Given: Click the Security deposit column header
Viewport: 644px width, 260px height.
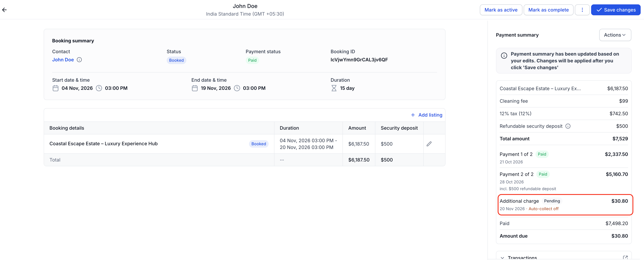Looking at the screenshot, I should 399,128.
